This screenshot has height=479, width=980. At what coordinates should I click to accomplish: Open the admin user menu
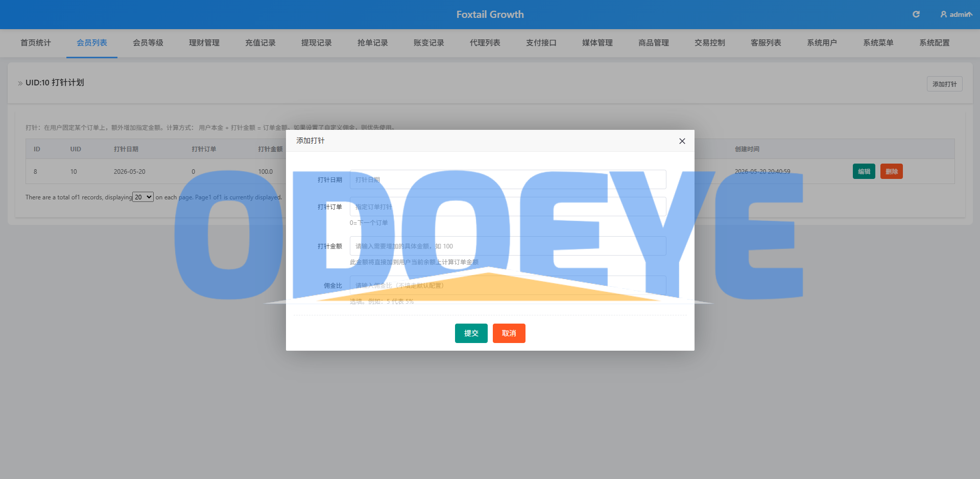pyautogui.click(x=956, y=14)
